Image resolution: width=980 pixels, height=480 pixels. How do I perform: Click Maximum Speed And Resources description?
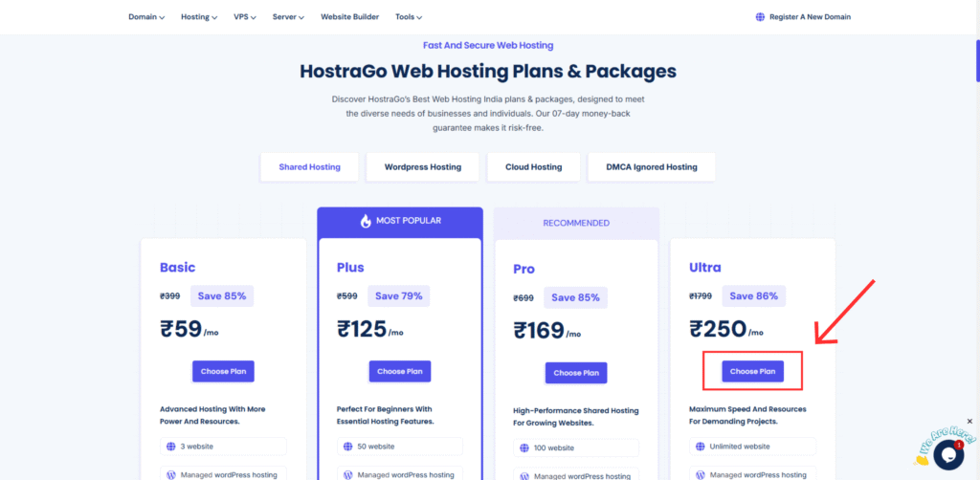747,415
